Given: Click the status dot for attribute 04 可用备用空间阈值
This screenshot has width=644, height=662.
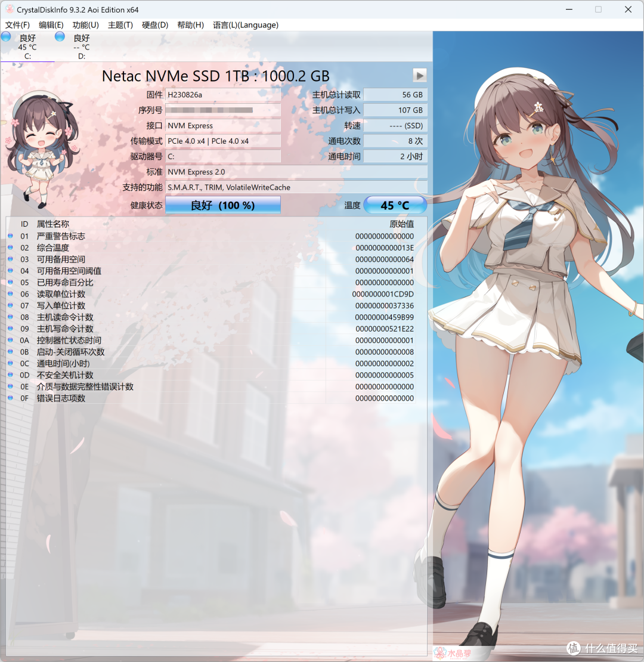Looking at the screenshot, I should coord(11,271).
